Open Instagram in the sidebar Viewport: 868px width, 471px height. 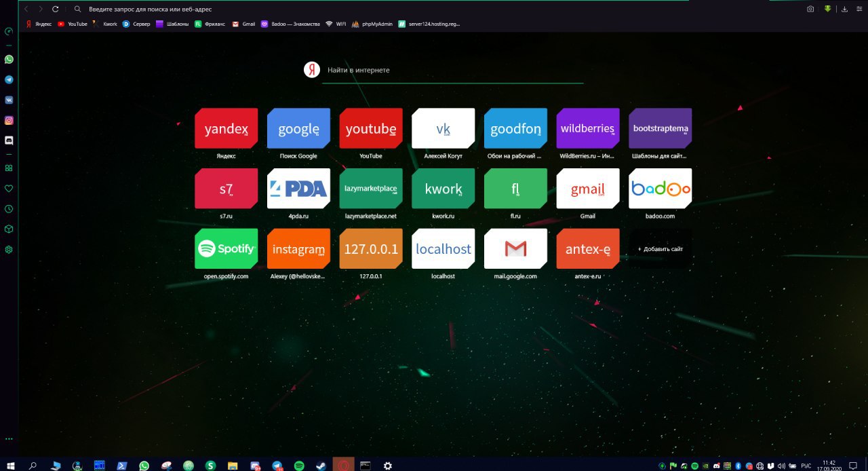click(x=9, y=120)
